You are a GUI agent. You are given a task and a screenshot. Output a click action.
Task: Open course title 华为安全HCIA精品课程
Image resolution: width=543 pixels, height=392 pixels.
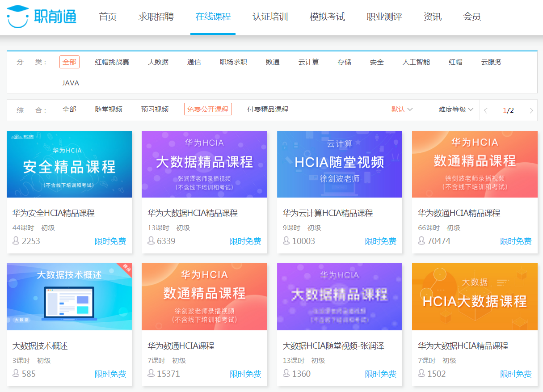click(54, 213)
